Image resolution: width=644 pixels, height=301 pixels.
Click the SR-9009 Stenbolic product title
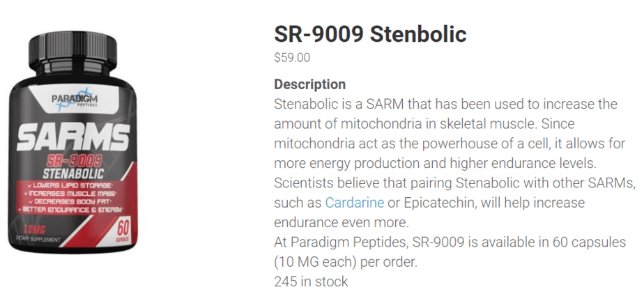click(x=370, y=34)
